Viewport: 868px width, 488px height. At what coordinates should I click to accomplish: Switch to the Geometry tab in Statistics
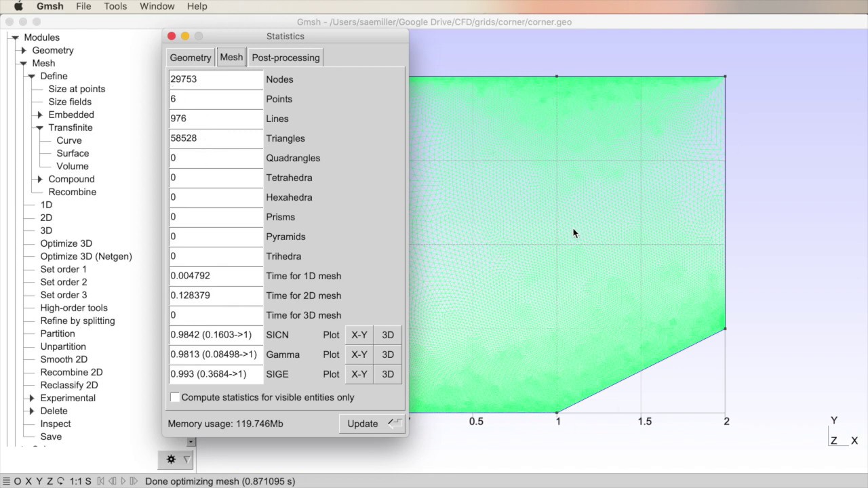pyautogui.click(x=191, y=58)
